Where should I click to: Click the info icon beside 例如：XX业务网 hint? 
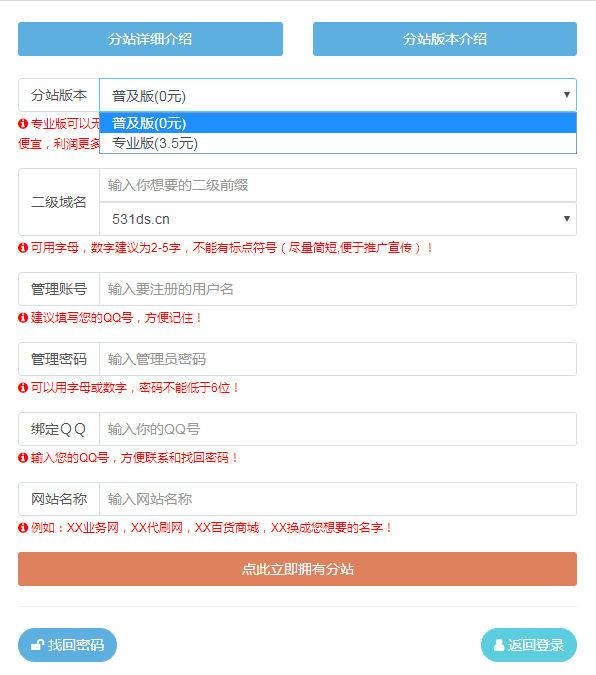[23, 528]
